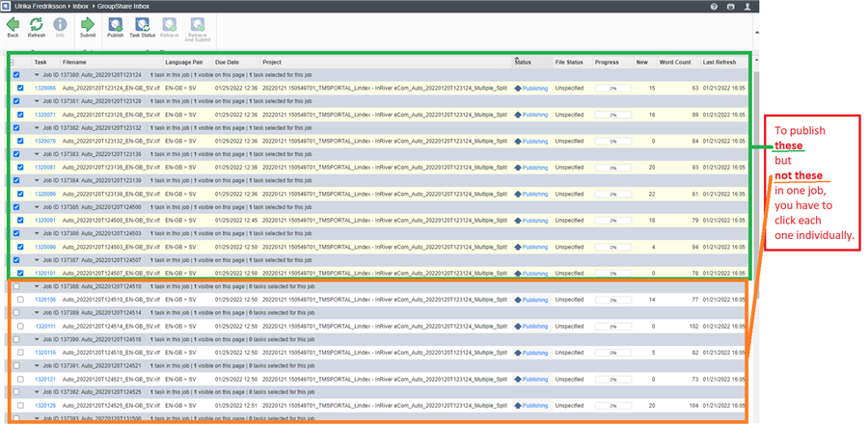The image size is (868, 424).
Task: Check the Job ID 137388 group checkbox
Action: 16,286
